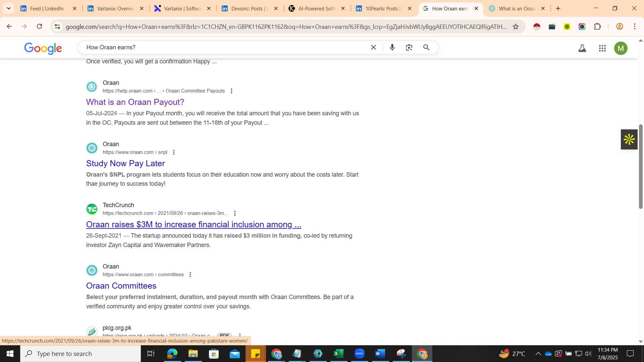Click the OneDrive cloud tray icon
The image size is (644, 362).
[x=548, y=354]
